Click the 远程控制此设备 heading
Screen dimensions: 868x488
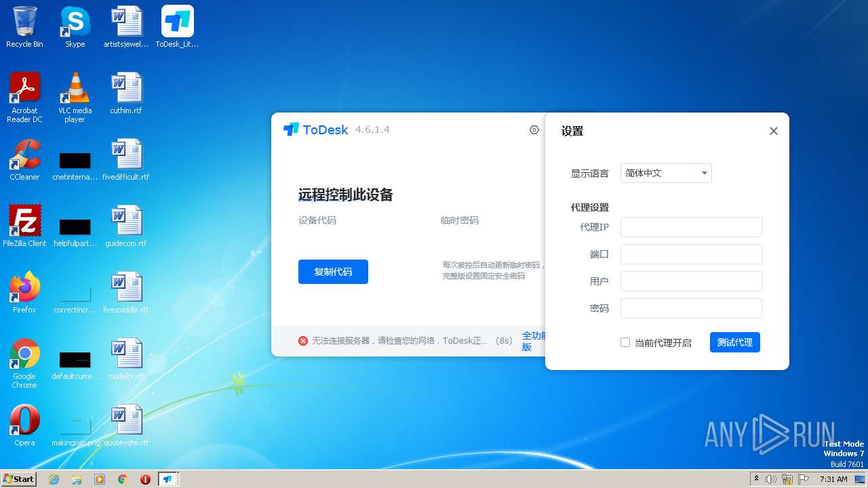coord(346,195)
